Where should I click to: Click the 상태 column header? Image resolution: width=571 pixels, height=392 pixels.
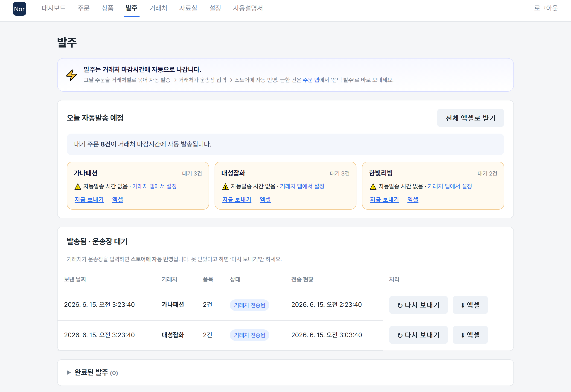235,279
